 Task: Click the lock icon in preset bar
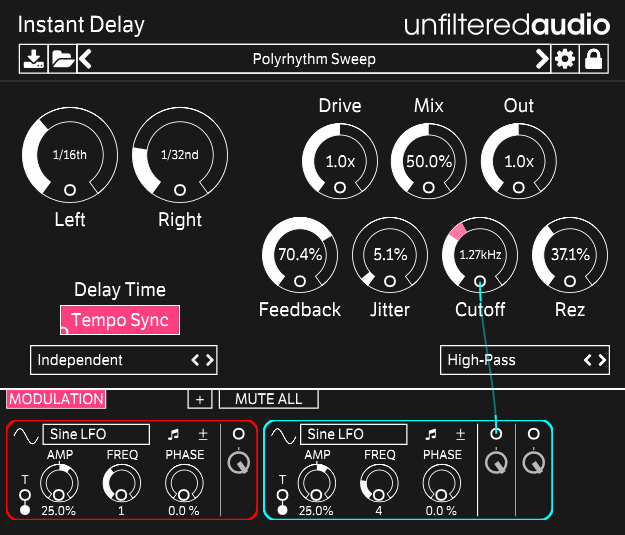pyautogui.click(x=593, y=59)
